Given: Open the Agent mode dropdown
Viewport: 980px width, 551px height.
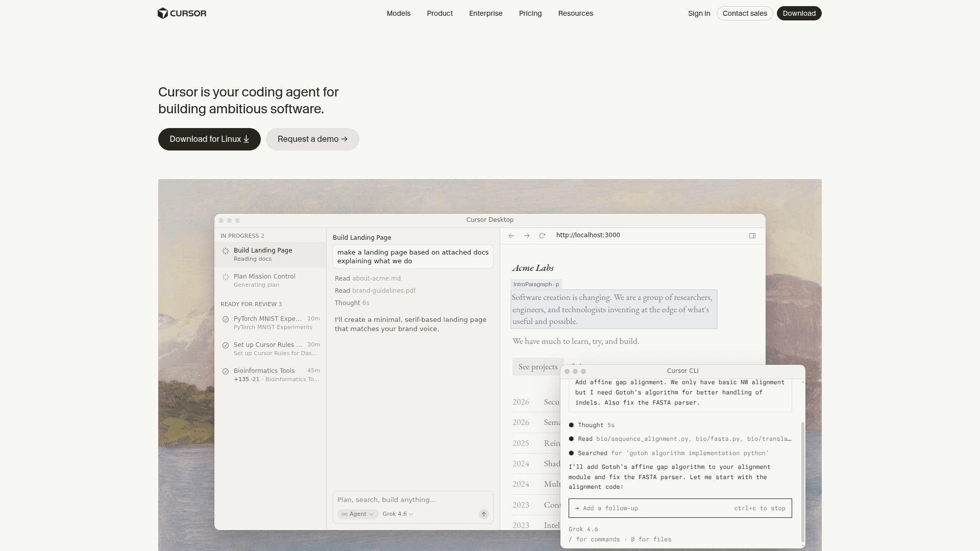Looking at the screenshot, I should pos(358,514).
